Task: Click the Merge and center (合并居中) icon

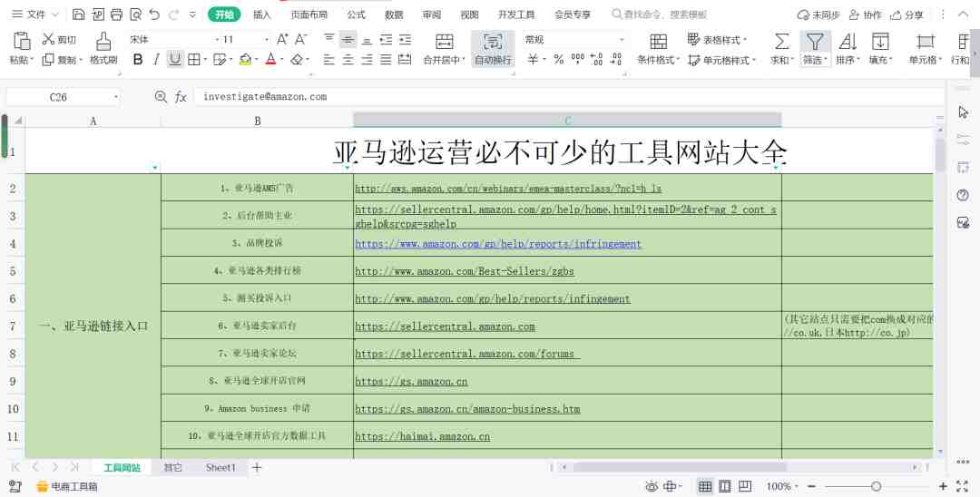Action: (x=445, y=41)
